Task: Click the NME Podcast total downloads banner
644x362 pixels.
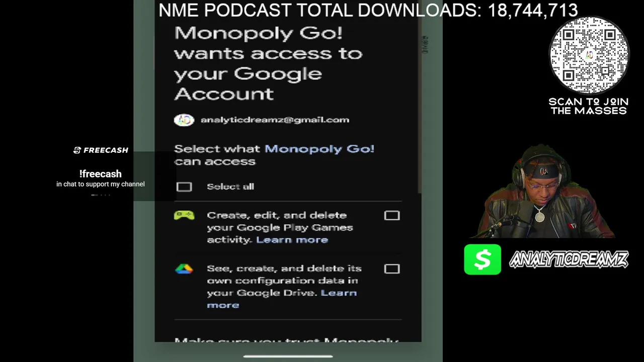Action: (368, 10)
